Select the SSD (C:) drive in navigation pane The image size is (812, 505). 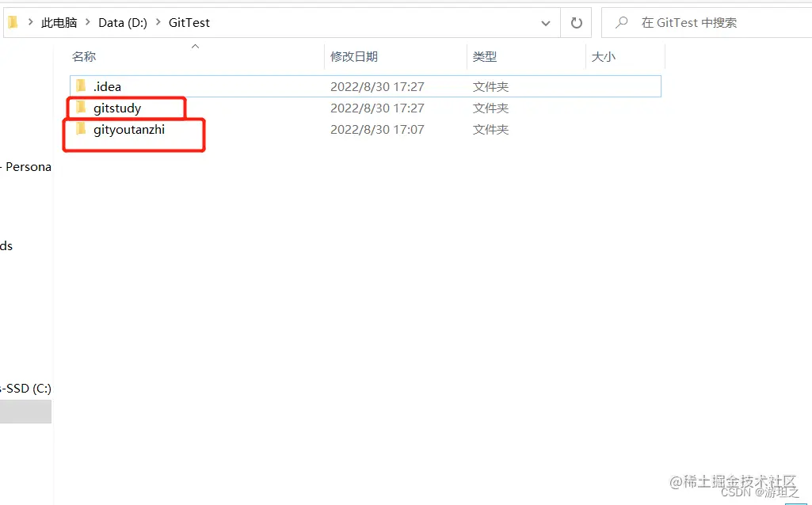click(x=26, y=388)
